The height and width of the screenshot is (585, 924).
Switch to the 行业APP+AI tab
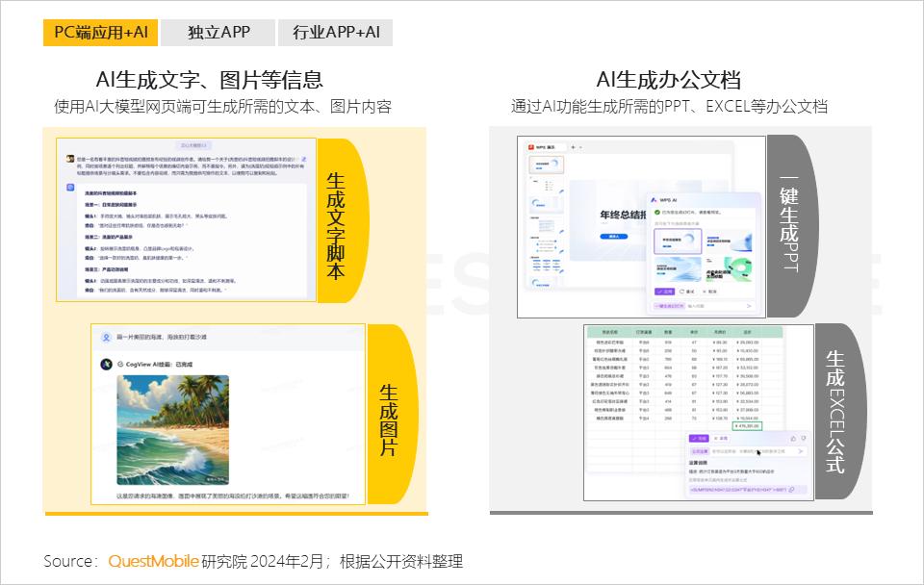(x=337, y=32)
